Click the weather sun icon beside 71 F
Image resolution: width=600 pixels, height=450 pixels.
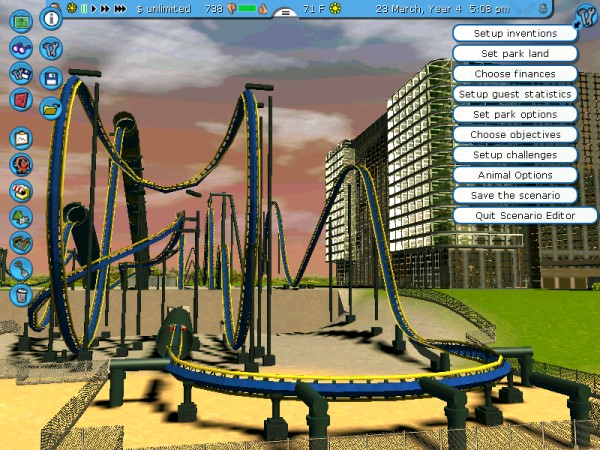[335, 8]
